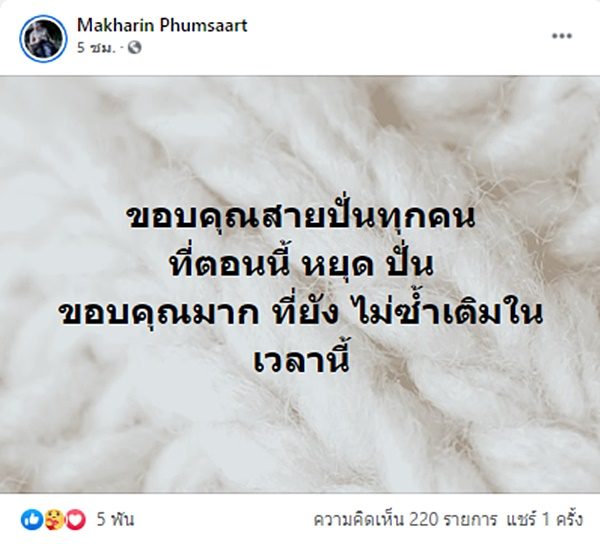Click the "5 ชม." post timestamp
Image resolution: width=600 pixels, height=544 pixels.
(96, 48)
